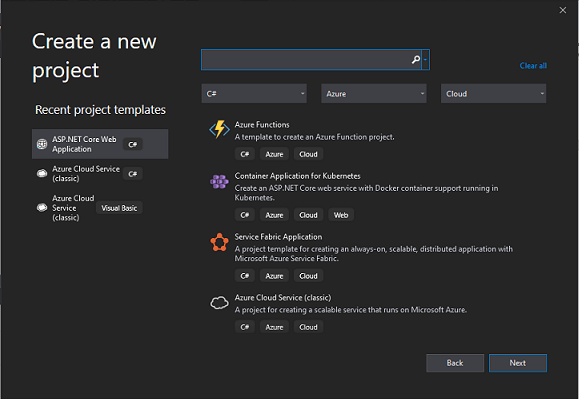Image resolution: width=579 pixels, height=399 pixels.
Task: Click the magnifier search icon in search box
Action: coord(416,59)
